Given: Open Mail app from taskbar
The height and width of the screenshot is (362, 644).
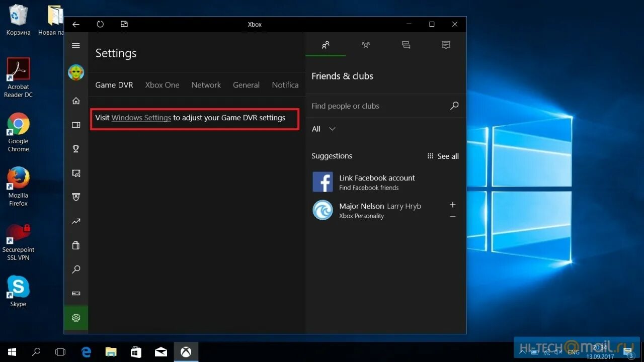Looking at the screenshot, I should pyautogui.click(x=161, y=352).
